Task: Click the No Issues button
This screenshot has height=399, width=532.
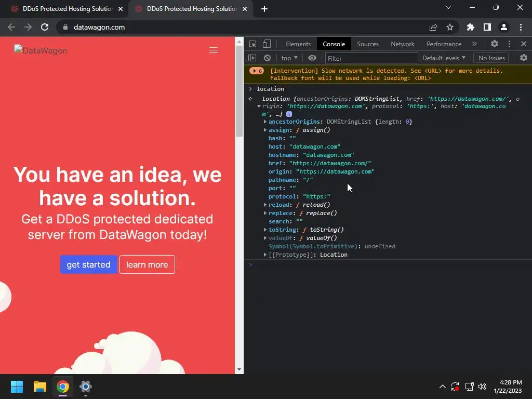Action: pyautogui.click(x=491, y=58)
